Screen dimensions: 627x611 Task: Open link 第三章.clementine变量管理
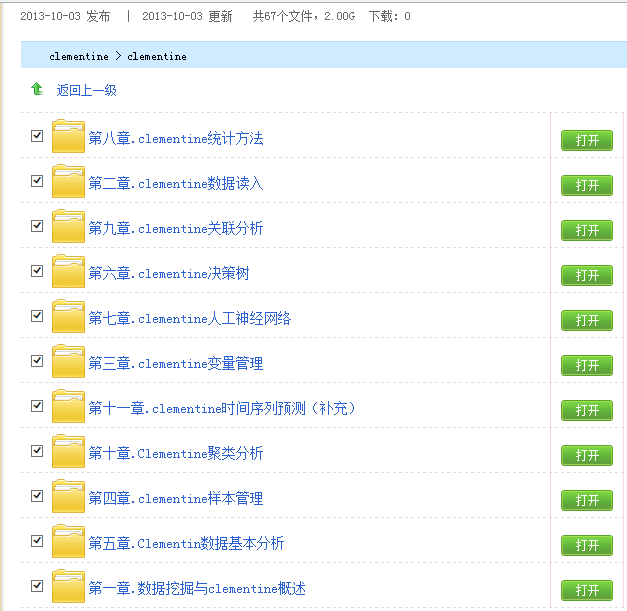176,363
